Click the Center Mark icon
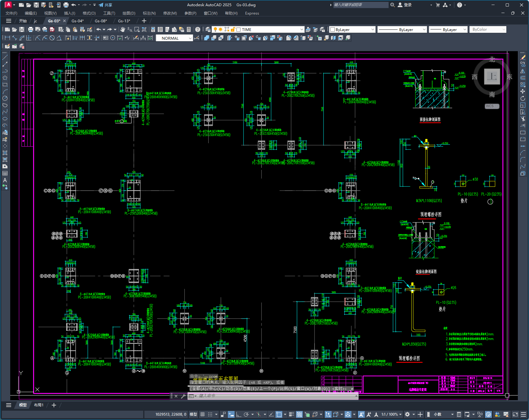 pyautogui.click(x=112, y=38)
